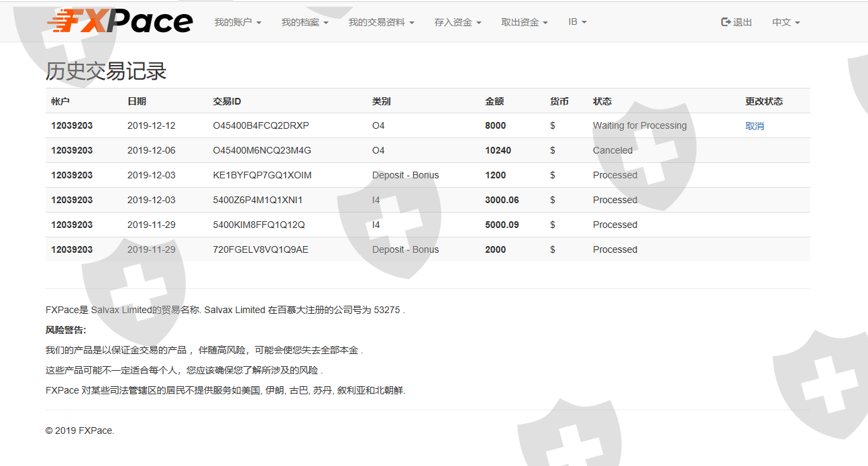Expand the 我的档案 dropdown menu

305,22
